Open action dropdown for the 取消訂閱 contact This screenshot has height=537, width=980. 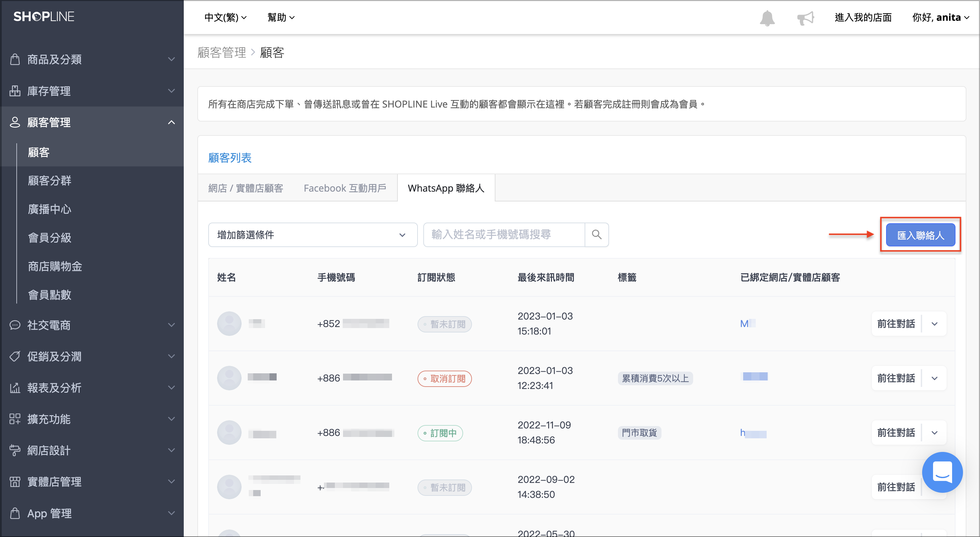click(x=934, y=378)
